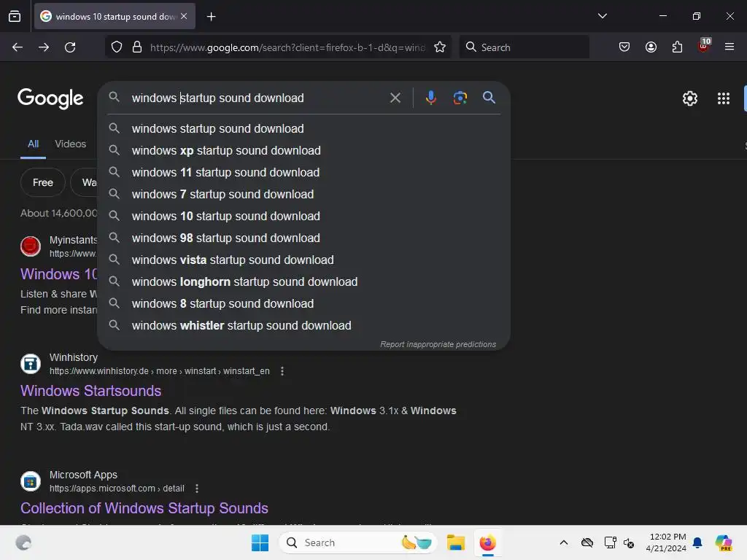Open Firefox tracking protection shield icon
Image resolution: width=747 pixels, height=560 pixels.
tap(117, 47)
